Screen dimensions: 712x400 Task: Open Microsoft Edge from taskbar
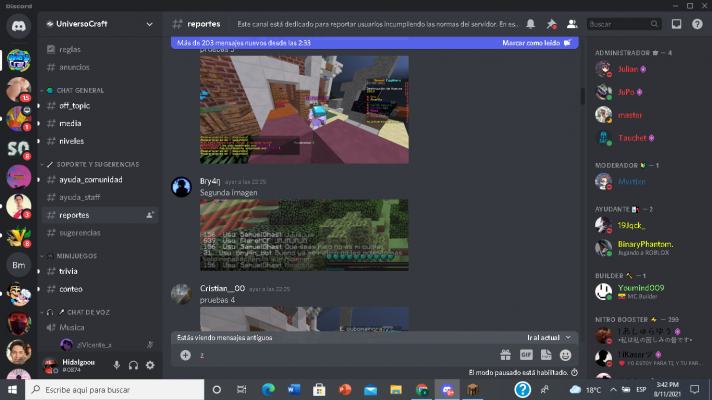(268, 390)
